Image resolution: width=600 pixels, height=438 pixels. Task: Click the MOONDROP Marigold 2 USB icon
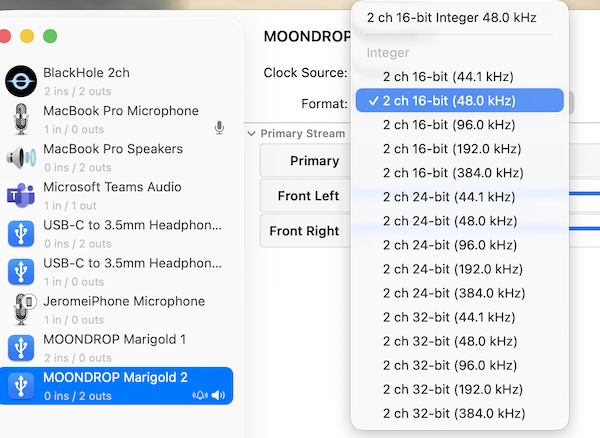click(21, 386)
